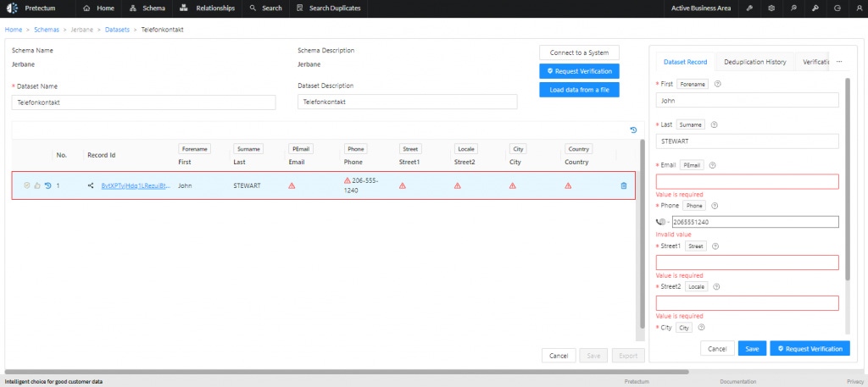This screenshot has height=387, width=868.
Task: Click the Dataset Description input field
Action: 408,102
